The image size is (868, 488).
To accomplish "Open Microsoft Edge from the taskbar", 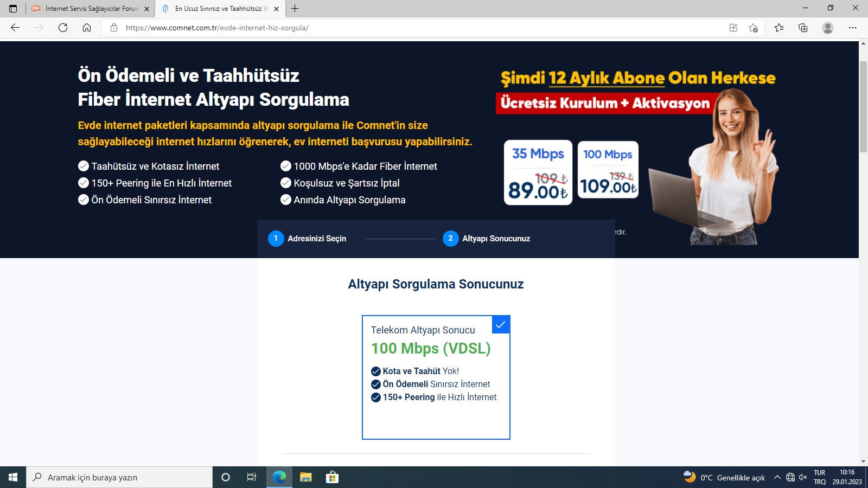I will [x=279, y=477].
